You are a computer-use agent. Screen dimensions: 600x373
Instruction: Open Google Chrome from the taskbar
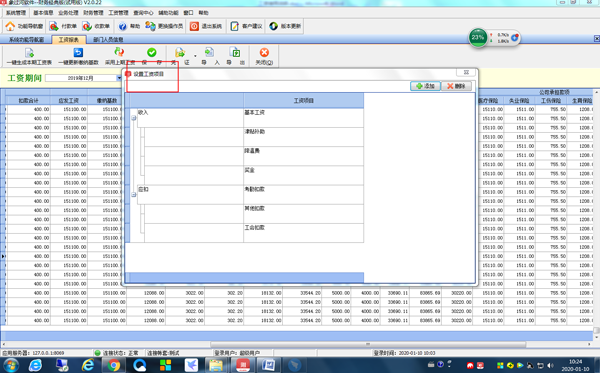click(113, 365)
